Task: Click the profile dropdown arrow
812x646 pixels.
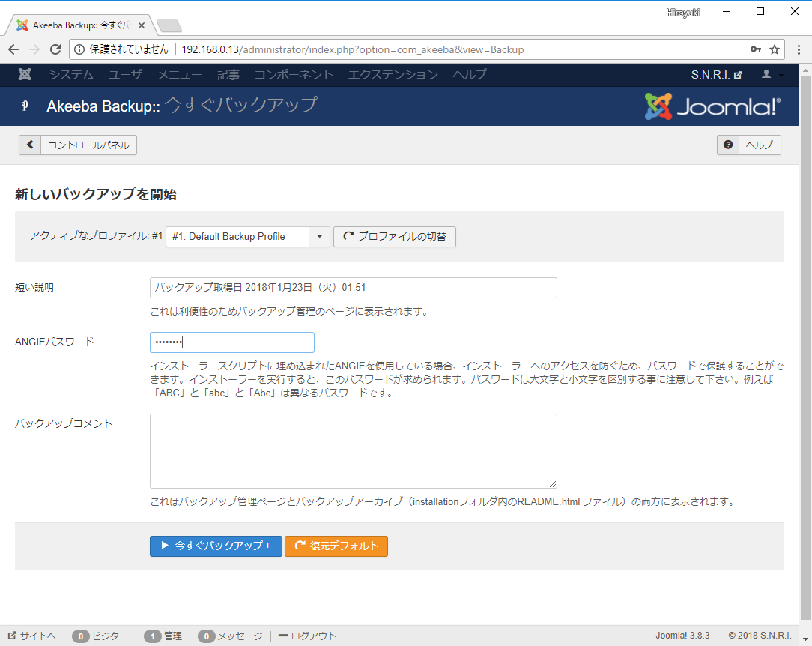Action: click(320, 237)
